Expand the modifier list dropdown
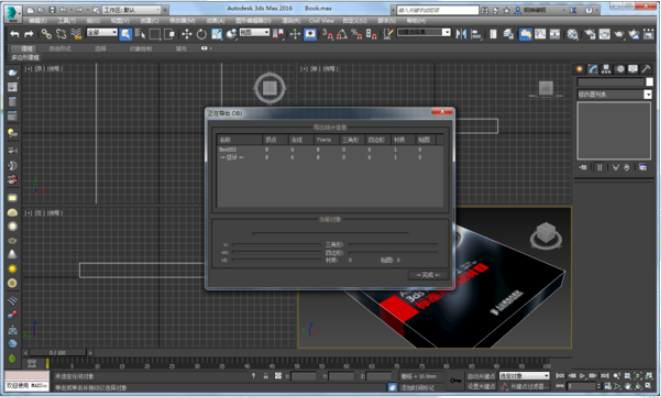This screenshot has width=661, height=398. point(614,94)
